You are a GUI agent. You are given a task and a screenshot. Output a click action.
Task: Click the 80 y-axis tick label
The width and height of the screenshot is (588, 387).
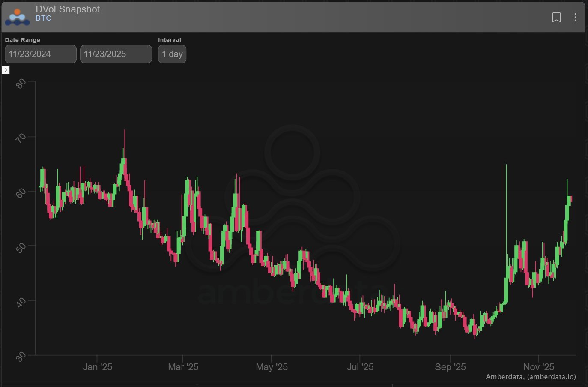[x=20, y=84]
